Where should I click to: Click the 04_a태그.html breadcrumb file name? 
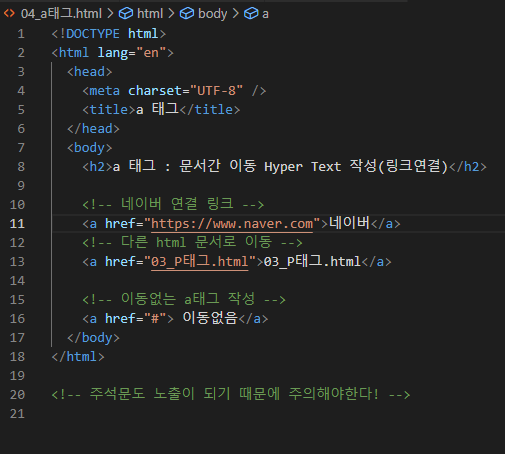point(61,14)
